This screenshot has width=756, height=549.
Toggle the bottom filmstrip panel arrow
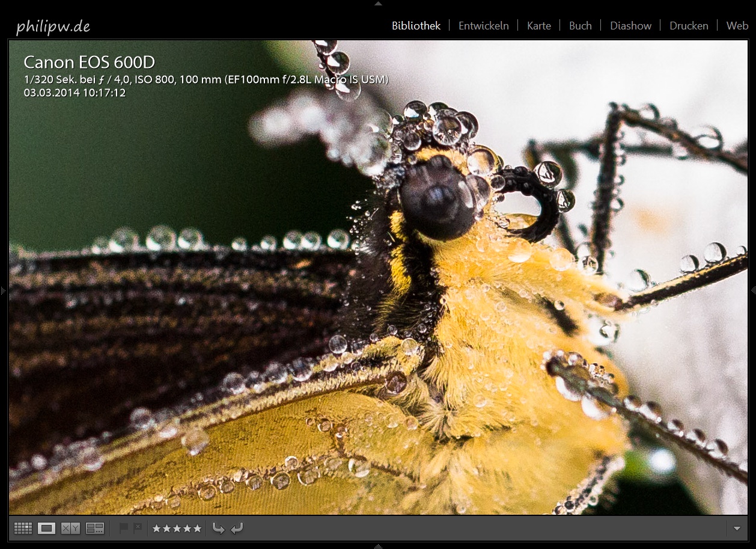click(378, 546)
